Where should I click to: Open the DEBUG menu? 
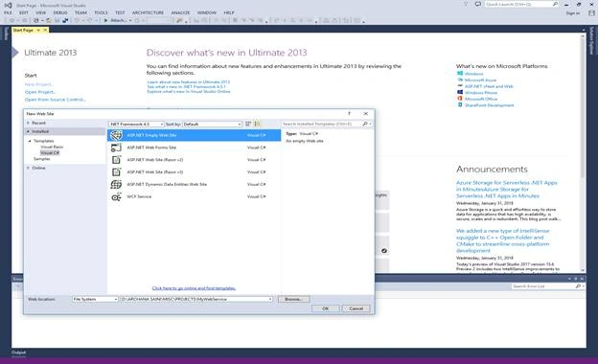point(60,12)
